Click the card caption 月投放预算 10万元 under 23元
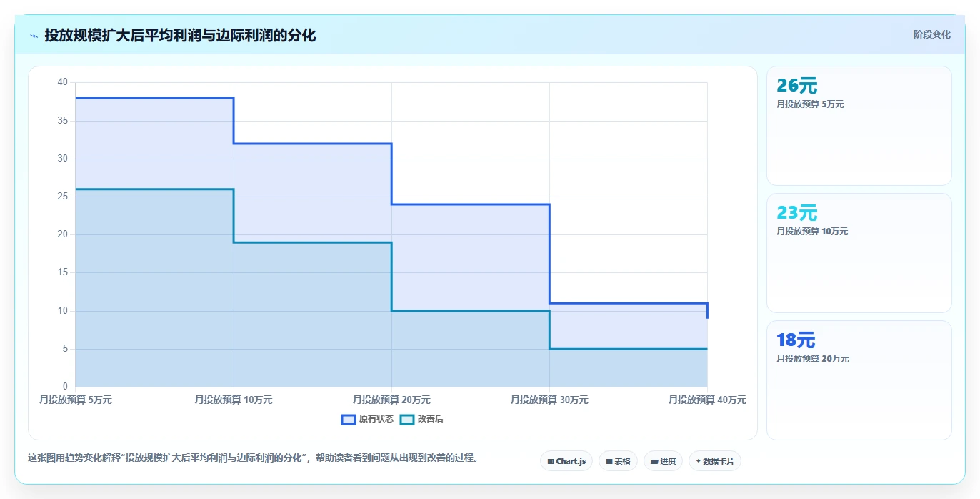Screen dimensions: 980x499 812,232
